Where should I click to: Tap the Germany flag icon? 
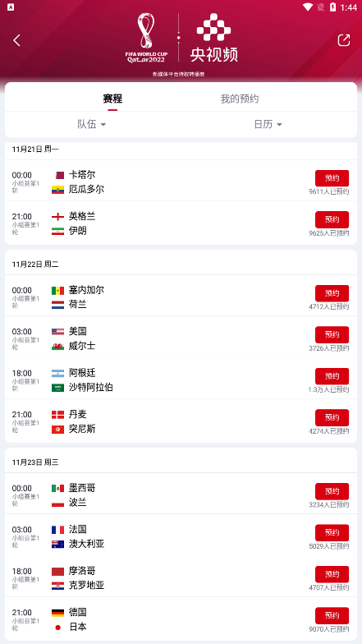tap(57, 613)
